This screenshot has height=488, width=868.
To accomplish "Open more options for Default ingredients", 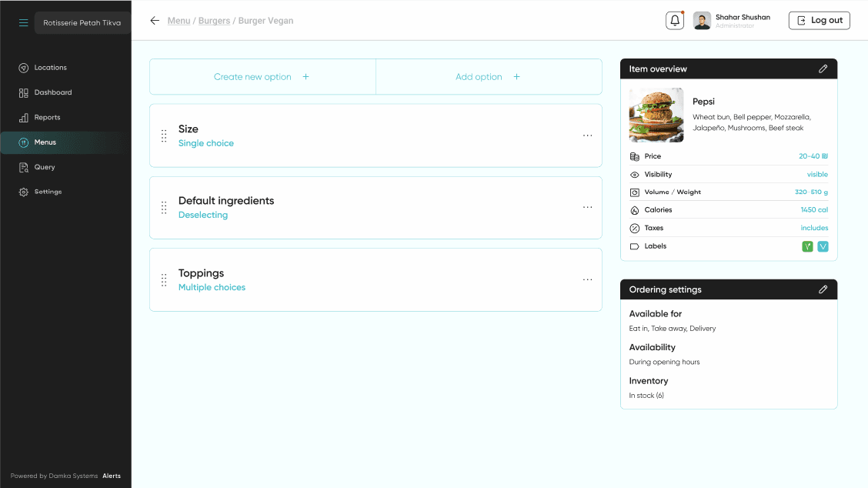I will [587, 207].
